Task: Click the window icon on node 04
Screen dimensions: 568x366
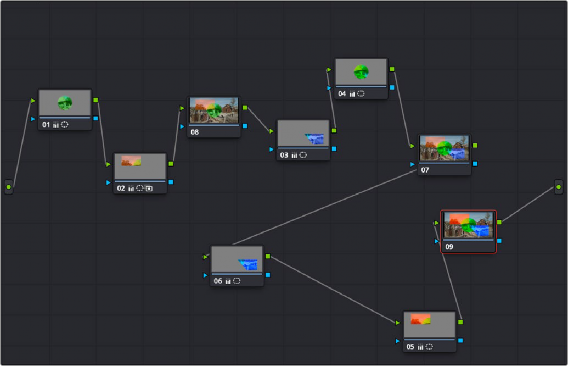Action: (361, 94)
